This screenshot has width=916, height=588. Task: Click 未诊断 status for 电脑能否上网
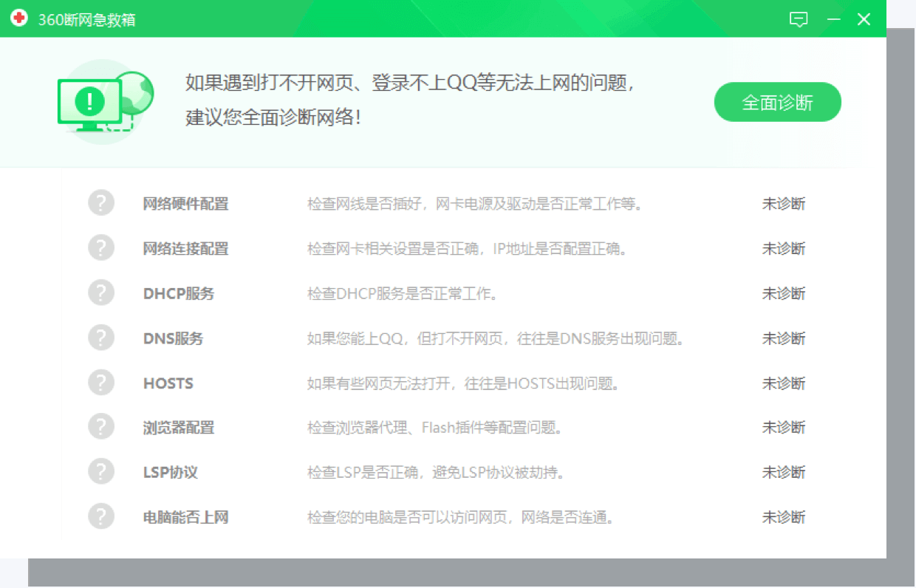tap(783, 517)
